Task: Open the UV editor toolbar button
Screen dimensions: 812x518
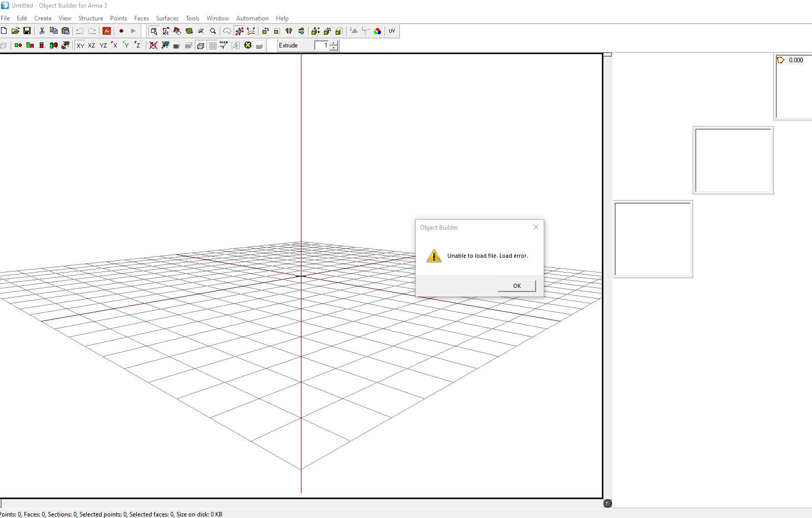Action: click(392, 31)
